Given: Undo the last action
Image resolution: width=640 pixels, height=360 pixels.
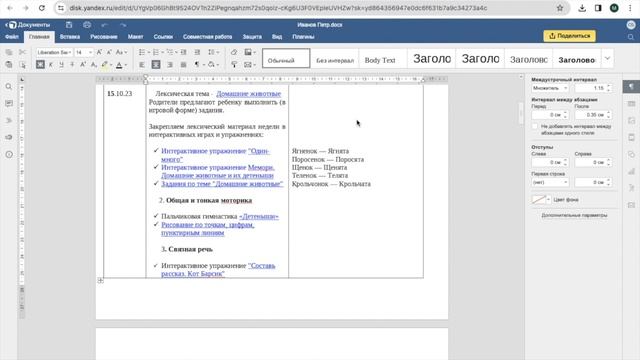Looking at the screenshot, I should (x=104, y=25).
